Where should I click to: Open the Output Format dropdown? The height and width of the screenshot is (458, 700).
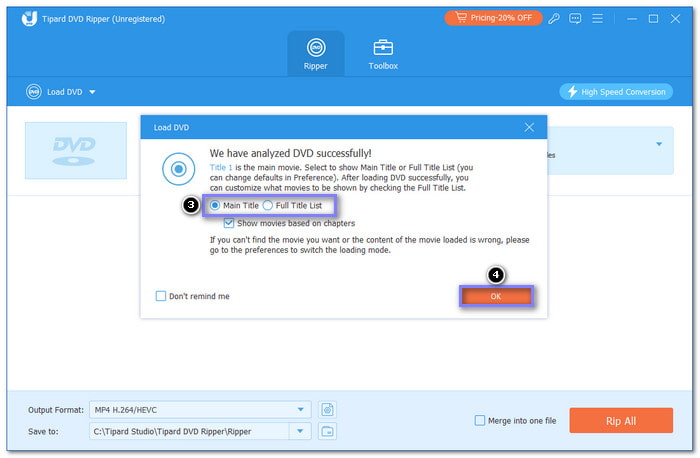(200, 409)
